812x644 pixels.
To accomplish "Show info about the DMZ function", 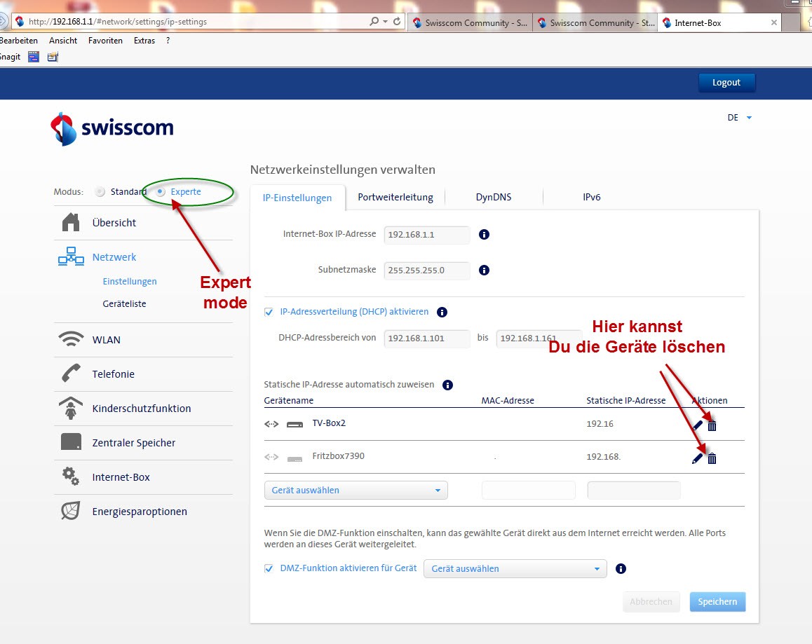I will pyautogui.click(x=621, y=569).
